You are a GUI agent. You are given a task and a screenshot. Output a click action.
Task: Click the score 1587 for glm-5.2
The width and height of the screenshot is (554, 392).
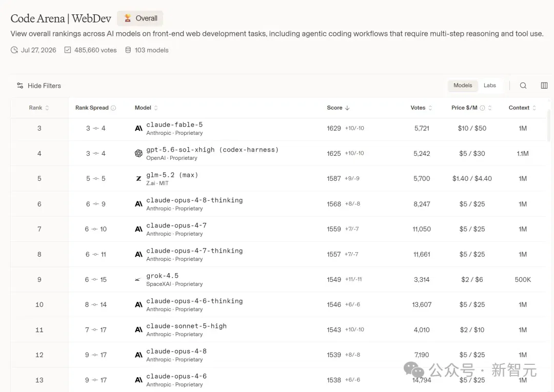tap(333, 178)
